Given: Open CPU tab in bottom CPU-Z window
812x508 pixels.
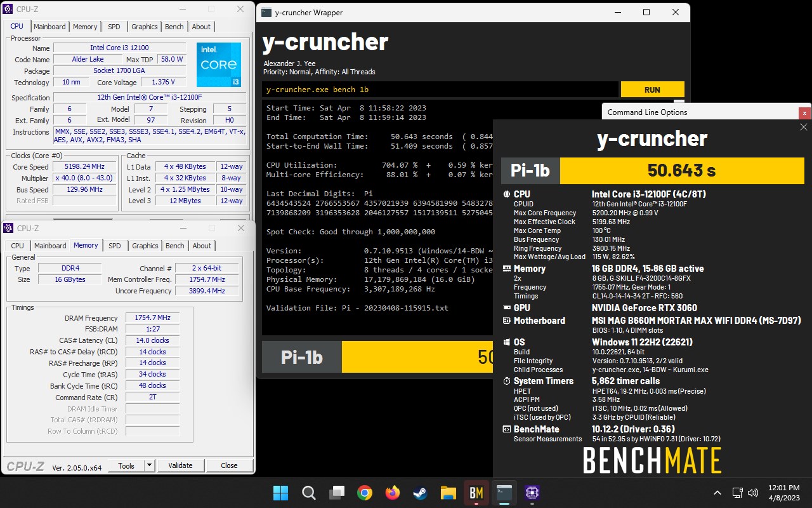Looking at the screenshot, I should point(18,246).
